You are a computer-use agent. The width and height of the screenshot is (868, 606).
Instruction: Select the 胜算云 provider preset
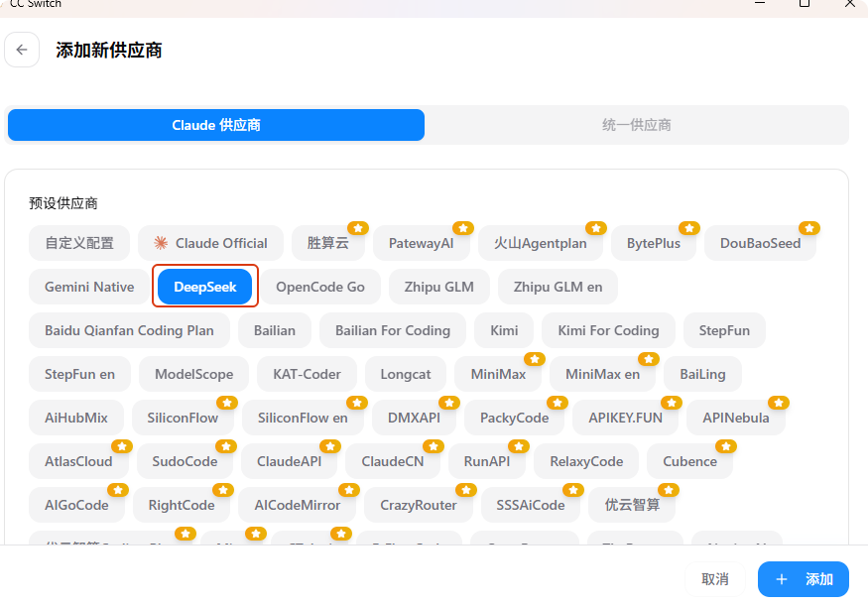[328, 243]
